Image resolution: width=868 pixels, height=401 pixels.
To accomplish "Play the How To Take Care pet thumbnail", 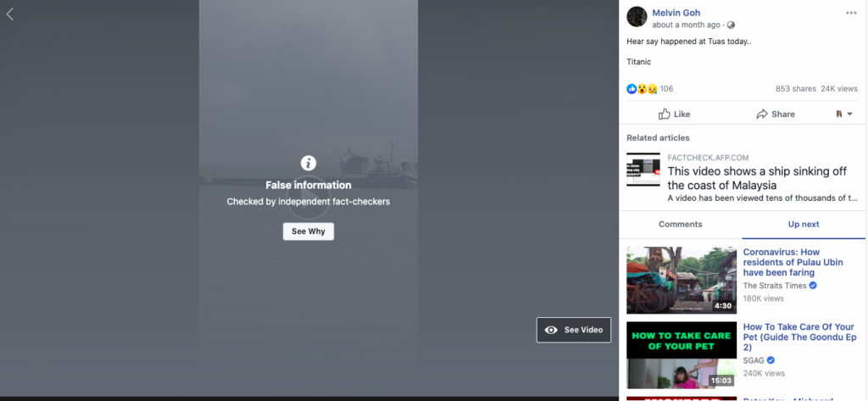I will [682, 355].
